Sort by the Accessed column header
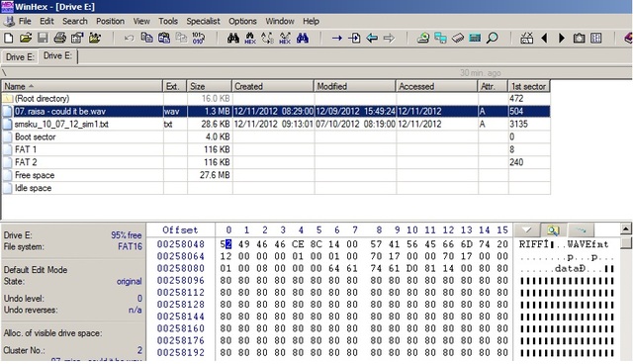The width and height of the screenshot is (633, 364). [436, 86]
